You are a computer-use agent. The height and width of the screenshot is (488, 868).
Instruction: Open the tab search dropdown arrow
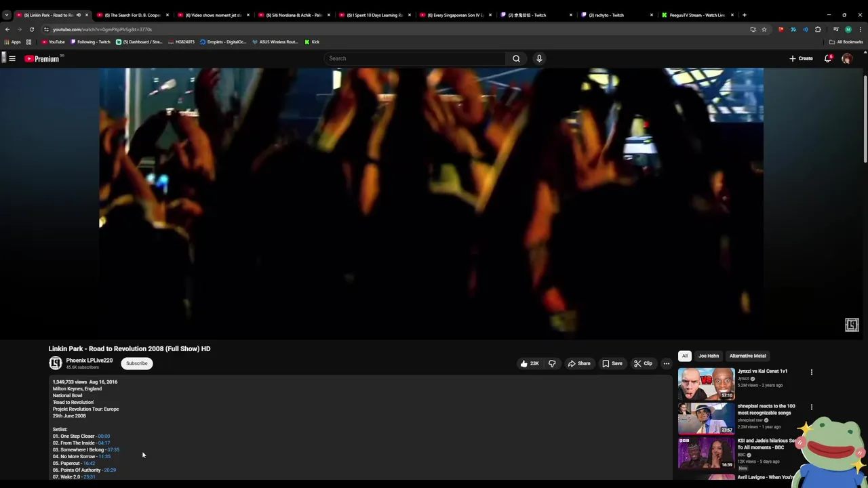coord(7,15)
